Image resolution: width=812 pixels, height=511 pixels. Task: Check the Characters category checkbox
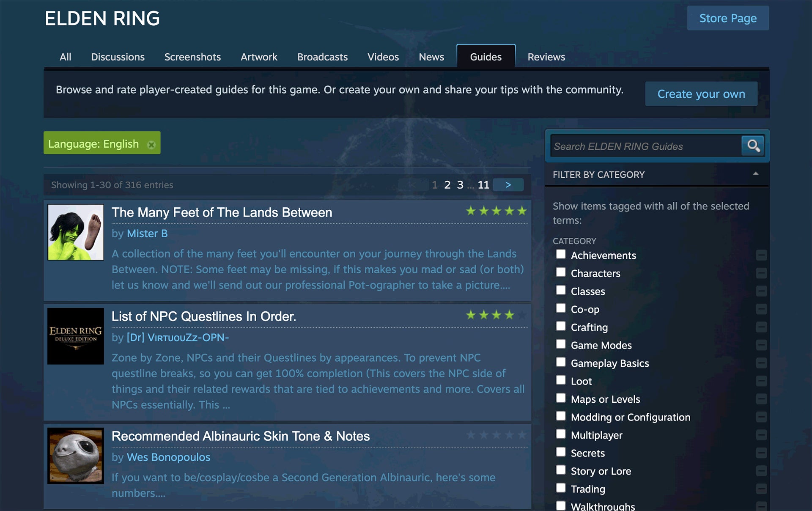561,272
